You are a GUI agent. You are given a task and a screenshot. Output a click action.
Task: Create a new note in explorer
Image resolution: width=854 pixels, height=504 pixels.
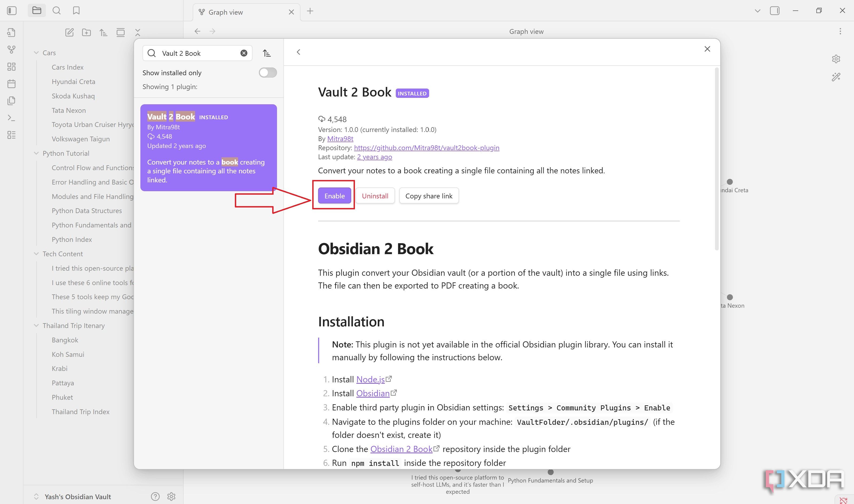69,33
